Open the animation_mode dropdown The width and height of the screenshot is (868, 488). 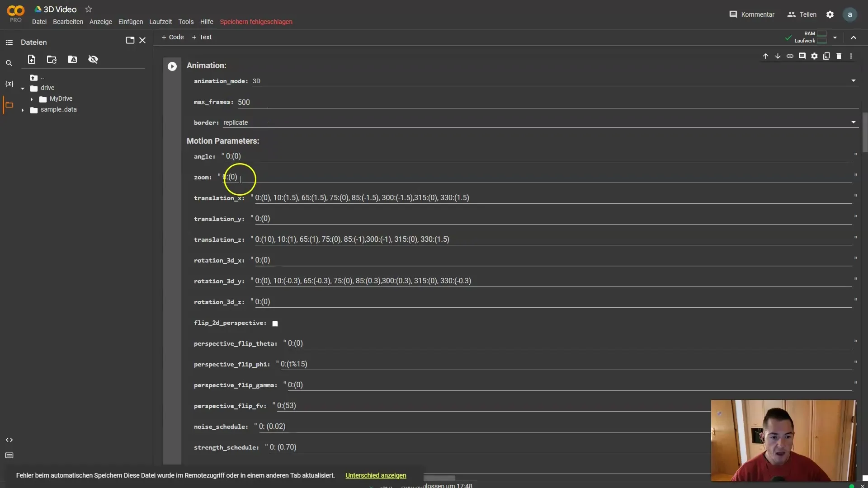click(554, 81)
